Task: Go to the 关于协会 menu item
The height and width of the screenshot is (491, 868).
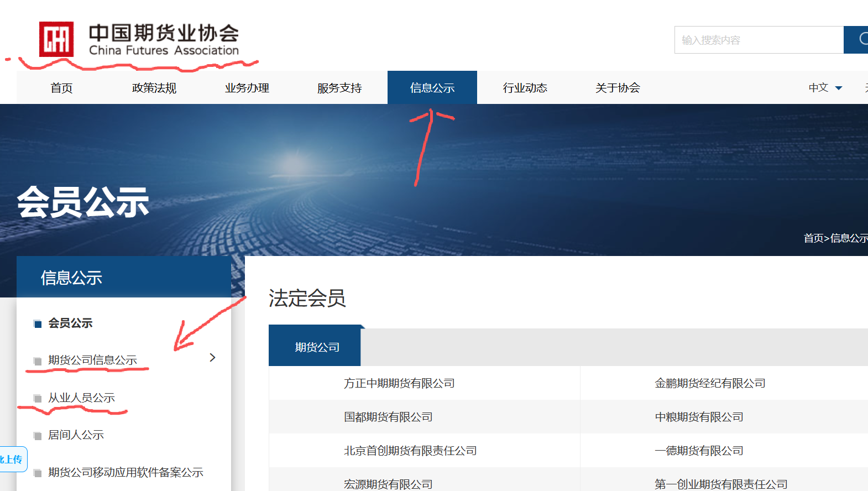Action: pos(618,88)
